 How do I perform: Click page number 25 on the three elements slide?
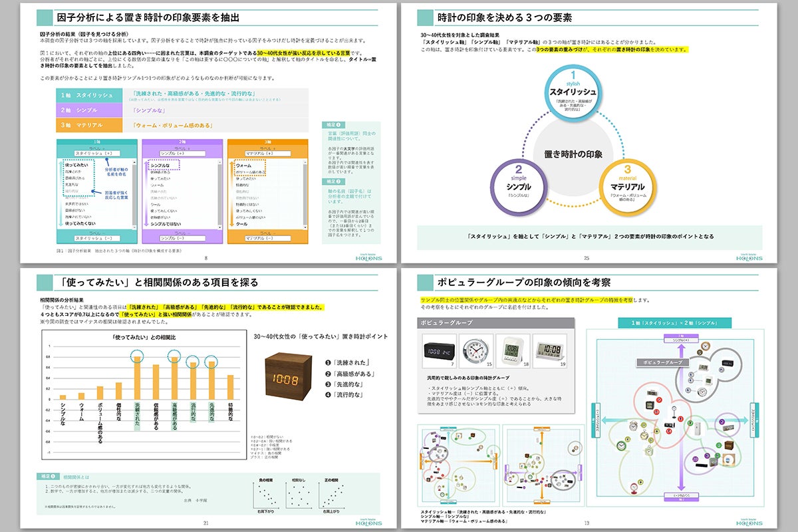(587, 259)
